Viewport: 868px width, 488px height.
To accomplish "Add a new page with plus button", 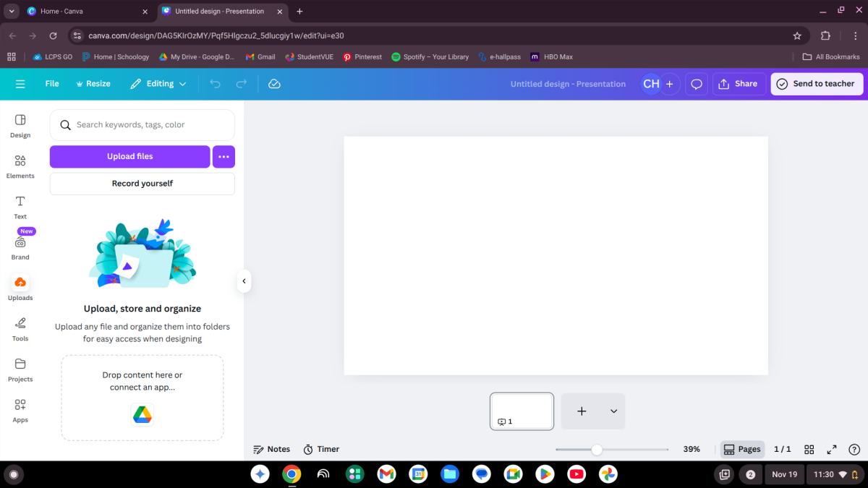I will [x=582, y=411].
